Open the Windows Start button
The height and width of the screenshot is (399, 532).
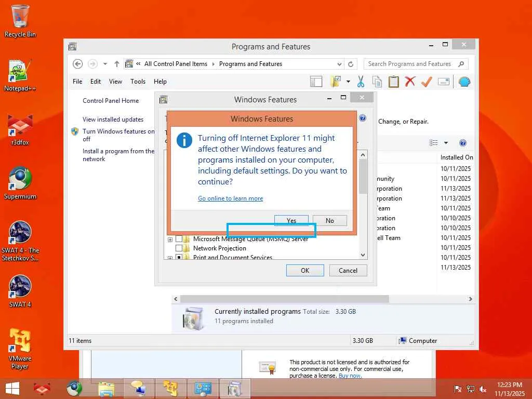point(12,389)
